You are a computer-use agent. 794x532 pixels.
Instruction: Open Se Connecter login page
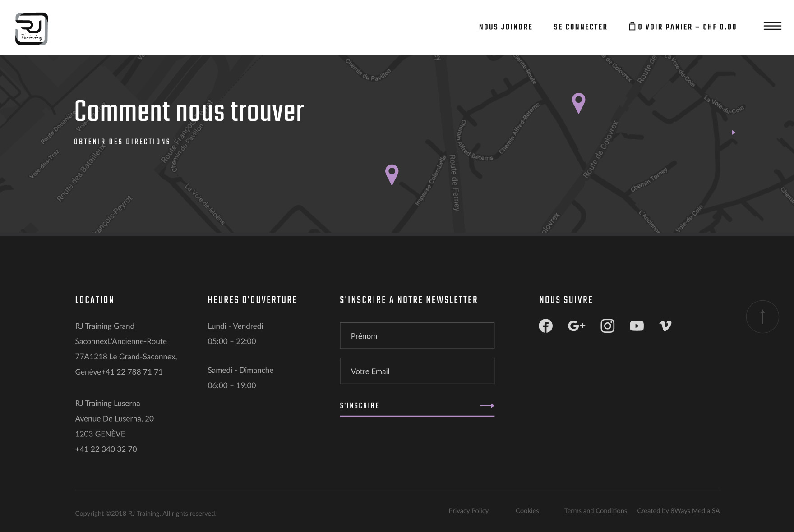[580, 27]
